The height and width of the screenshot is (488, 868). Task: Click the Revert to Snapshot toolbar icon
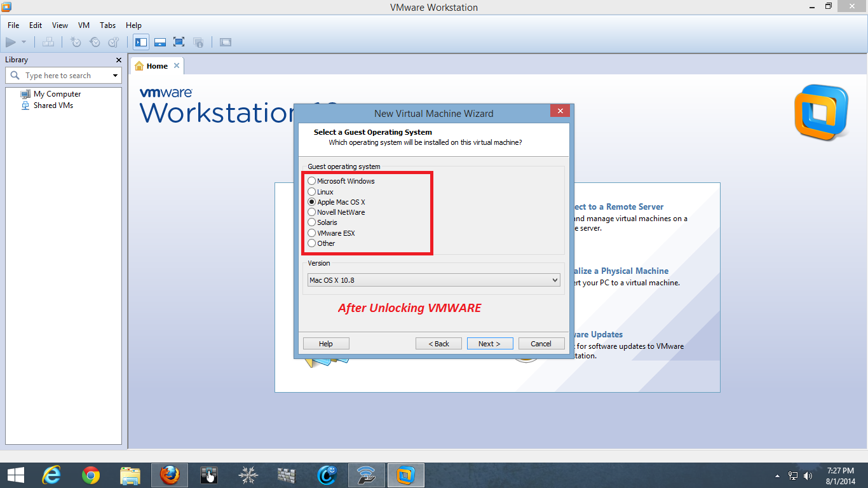point(95,42)
